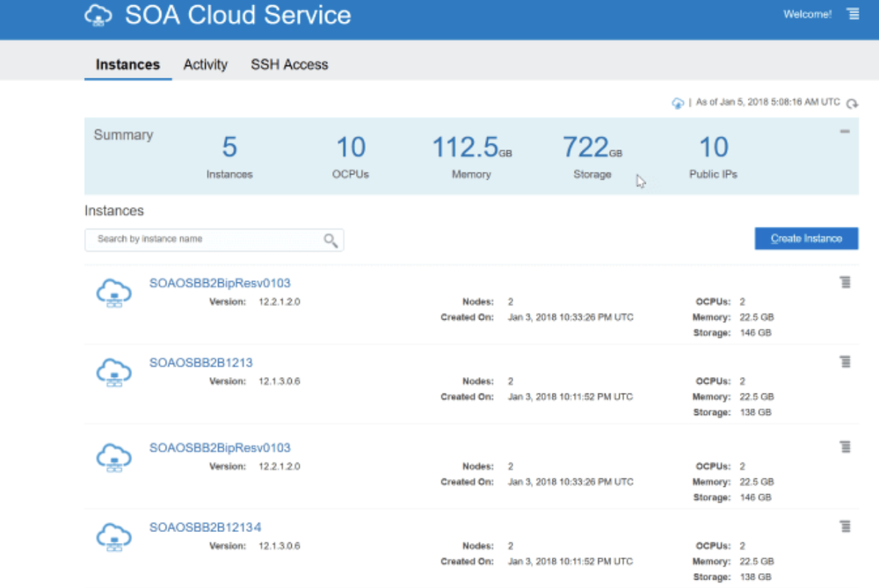The height and width of the screenshot is (588, 879).
Task: Open the SSH Access tab
Action: (x=289, y=64)
